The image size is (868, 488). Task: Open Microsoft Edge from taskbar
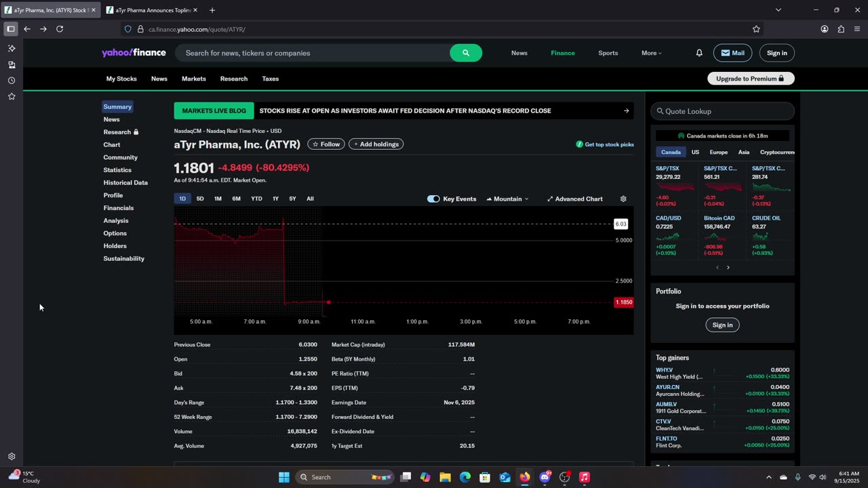pyautogui.click(x=465, y=477)
